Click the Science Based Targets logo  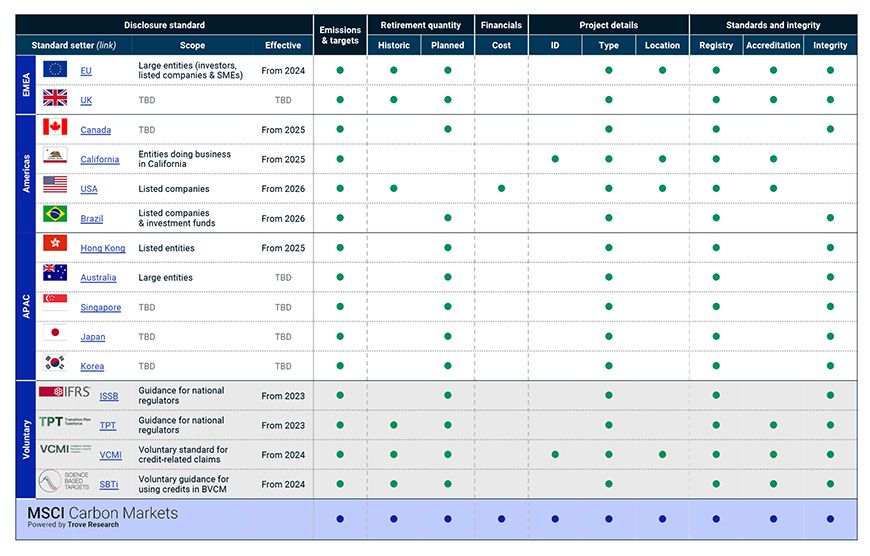click(64, 483)
